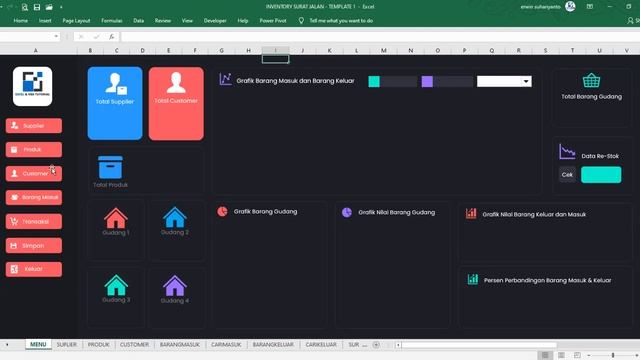The width and height of the screenshot is (640, 360).
Task: Click the formula bar input field
Action: pyautogui.click(x=380, y=37)
